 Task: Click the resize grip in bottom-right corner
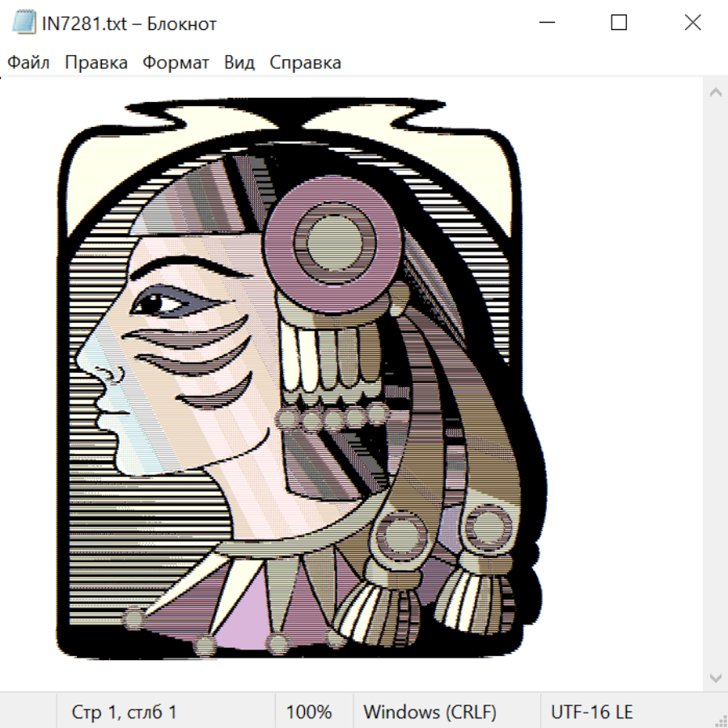pos(721,721)
